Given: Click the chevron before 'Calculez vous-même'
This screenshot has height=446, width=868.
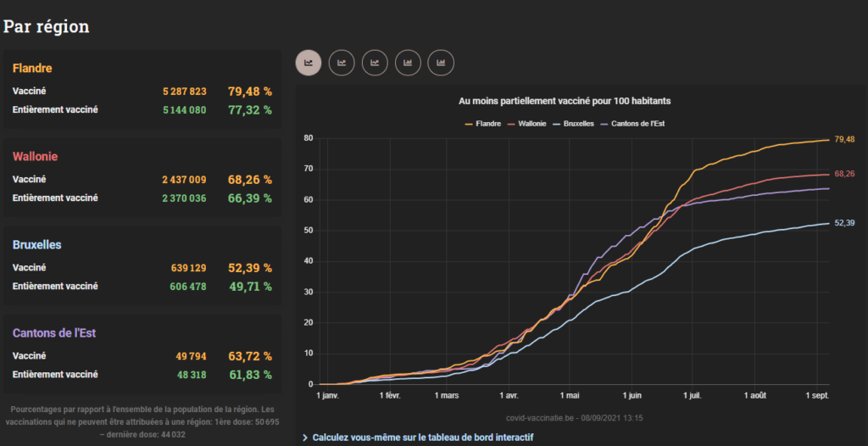Looking at the screenshot, I should [305, 438].
